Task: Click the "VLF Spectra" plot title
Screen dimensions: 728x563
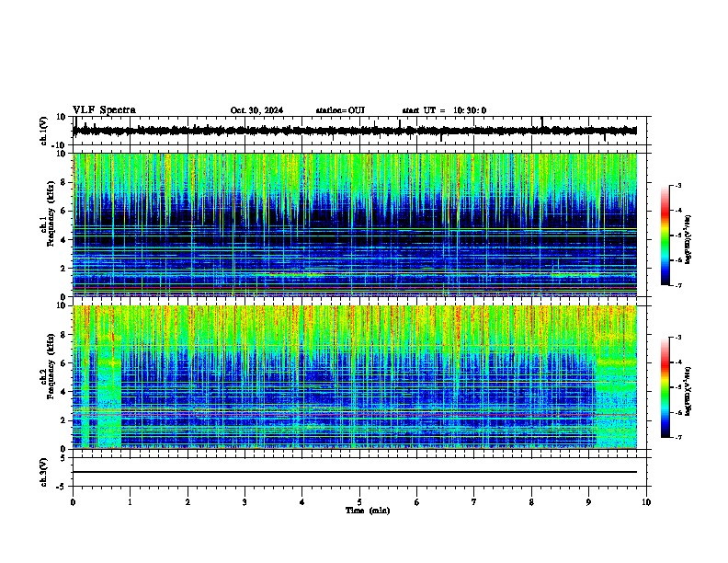Action: (104, 110)
